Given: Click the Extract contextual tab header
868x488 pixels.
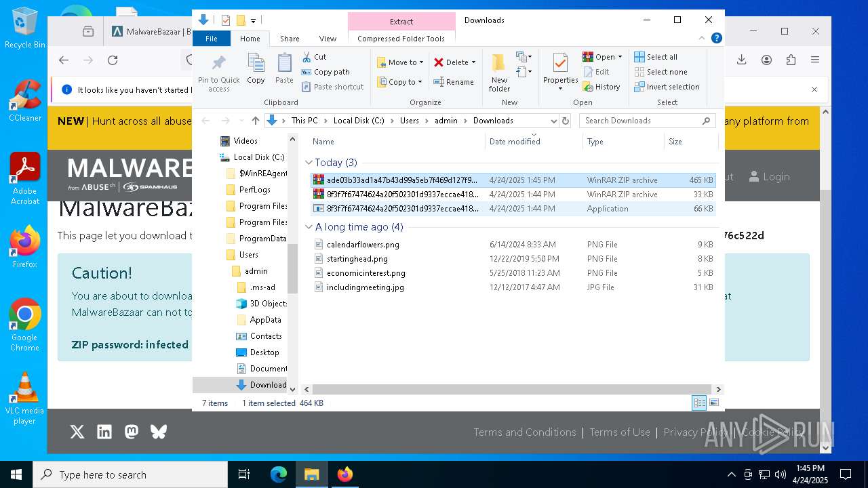Looking at the screenshot, I should 401,21.
